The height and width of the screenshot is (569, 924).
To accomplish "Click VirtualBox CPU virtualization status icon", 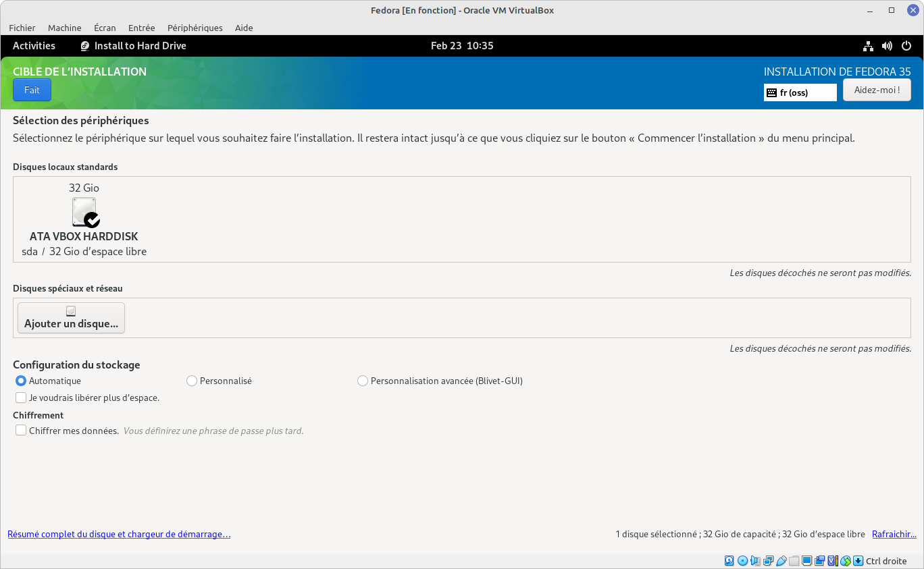I will click(x=833, y=561).
